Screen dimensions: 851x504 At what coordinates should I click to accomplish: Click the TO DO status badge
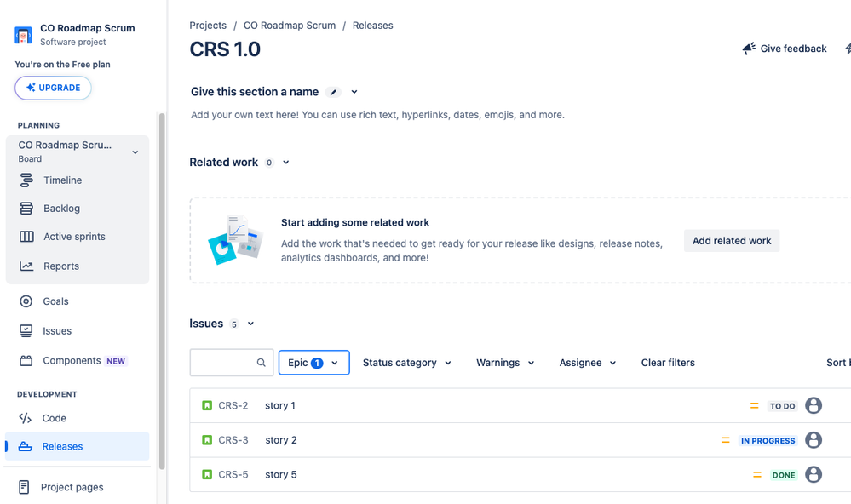783,406
